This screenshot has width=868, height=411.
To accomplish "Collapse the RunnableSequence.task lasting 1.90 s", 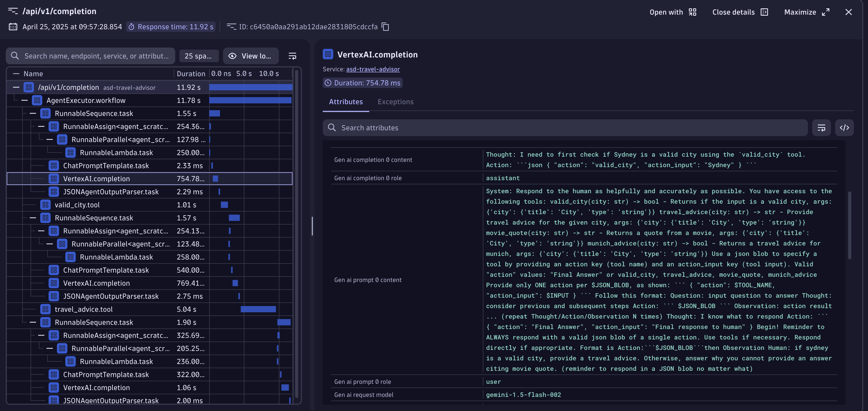I will click(x=33, y=322).
